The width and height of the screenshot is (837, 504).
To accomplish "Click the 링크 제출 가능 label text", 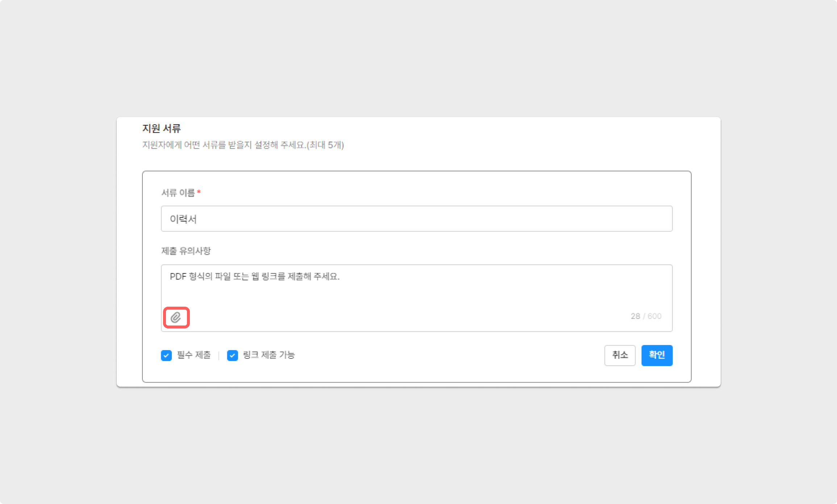I will point(268,355).
